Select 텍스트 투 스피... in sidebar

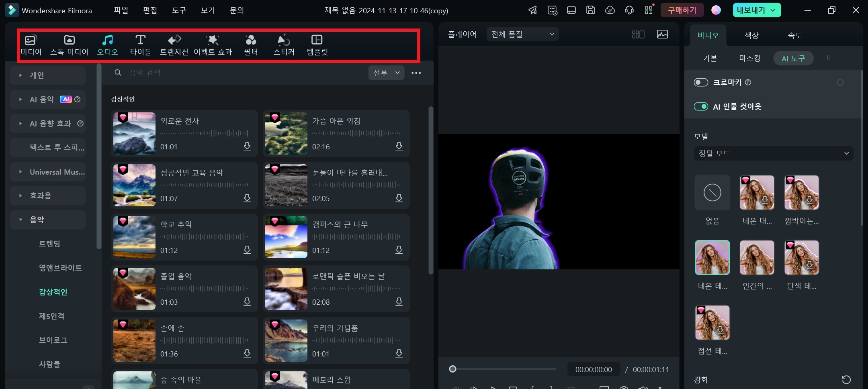[x=48, y=147]
